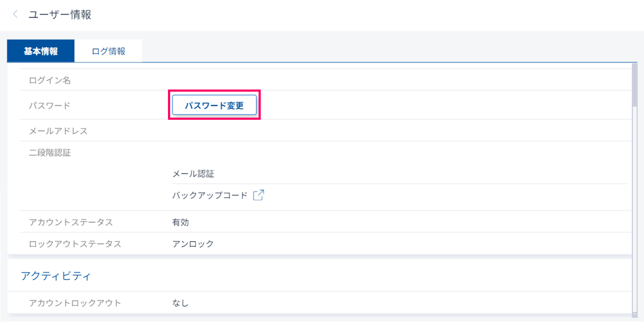Click the ロックアウトステータス label

pyautogui.click(x=75, y=244)
